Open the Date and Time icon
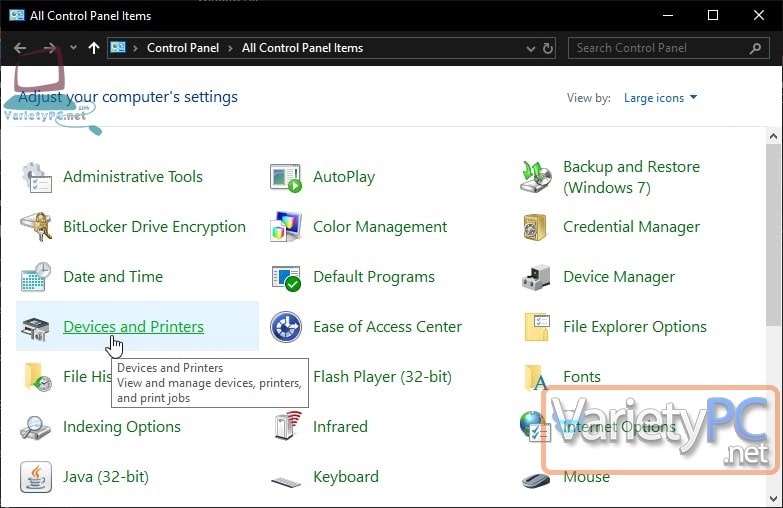This screenshot has width=783, height=508. (x=36, y=277)
